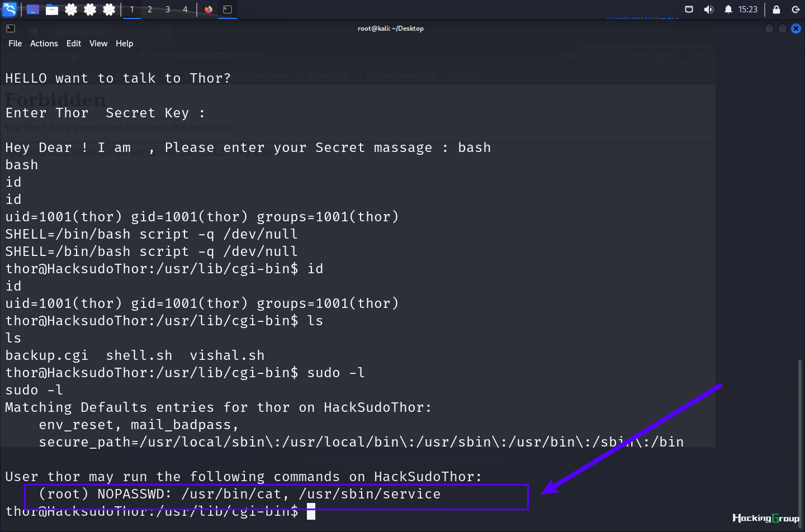
Task: Click the 'Enter Thor Secret Key :' line
Action: pos(105,113)
